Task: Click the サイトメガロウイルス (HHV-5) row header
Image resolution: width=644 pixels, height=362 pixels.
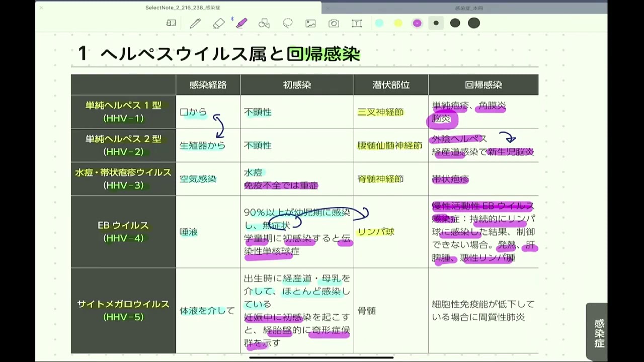Action: (123, 310)
